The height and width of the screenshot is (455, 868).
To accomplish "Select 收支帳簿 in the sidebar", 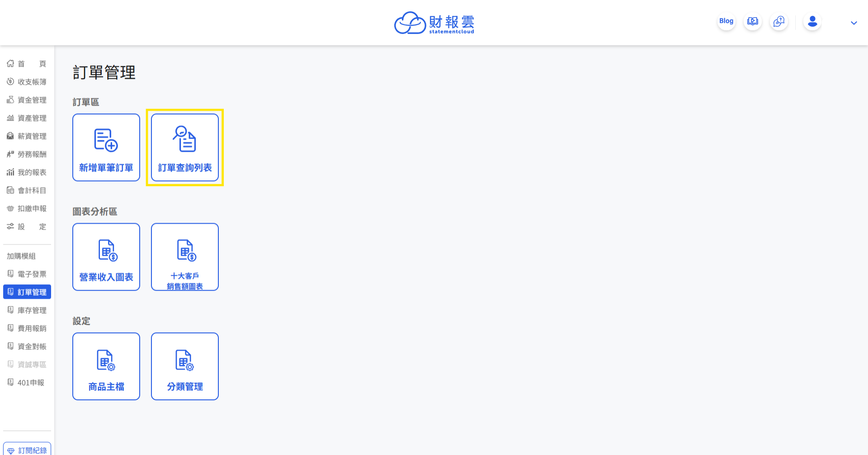I will [27, 82].
